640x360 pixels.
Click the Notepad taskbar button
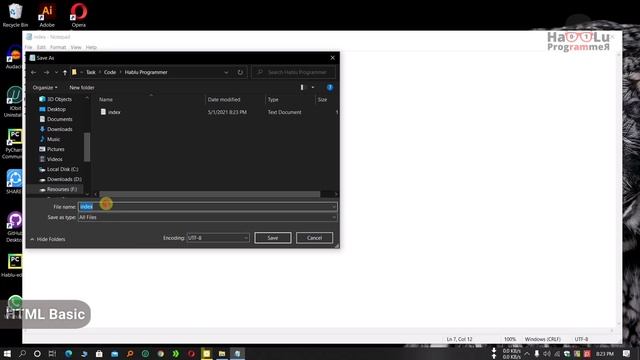[x=237, y=353]
